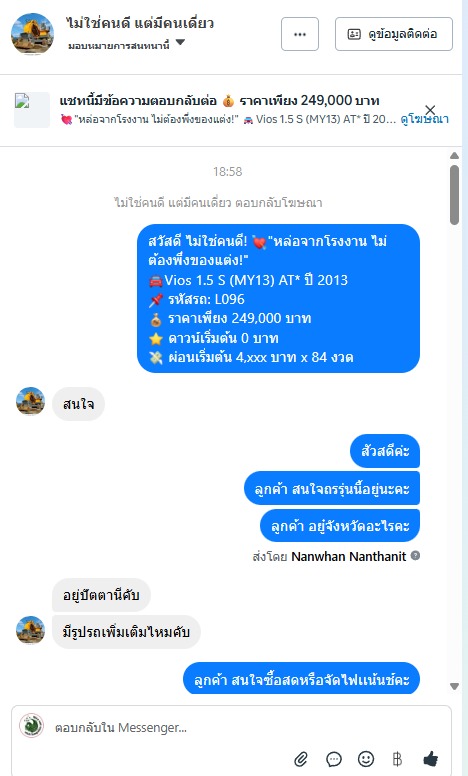Image resolution: width=468 pixels, height=776 pixels.
Task: Open saved replies speech bubble icon
Action: [334, 759]
